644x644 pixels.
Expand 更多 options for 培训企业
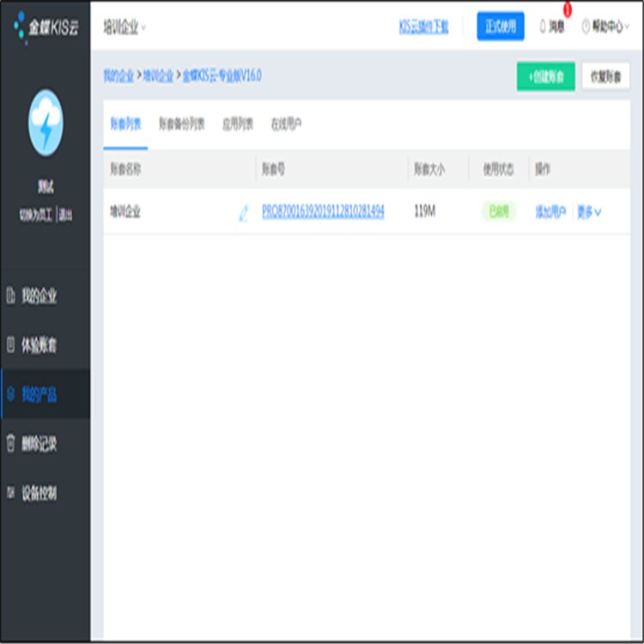[589, 212]
